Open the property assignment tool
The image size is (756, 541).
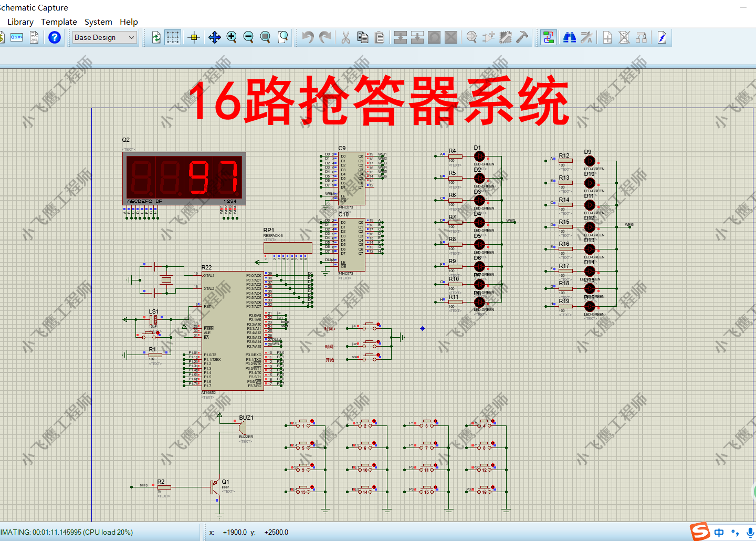click(x=586, y=37)
